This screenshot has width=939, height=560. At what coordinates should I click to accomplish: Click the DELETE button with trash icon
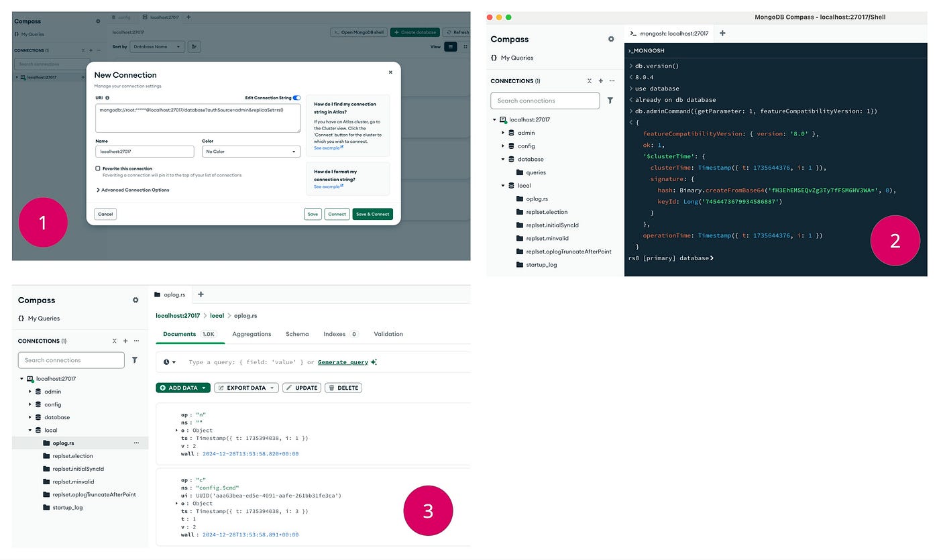(343, 388)
